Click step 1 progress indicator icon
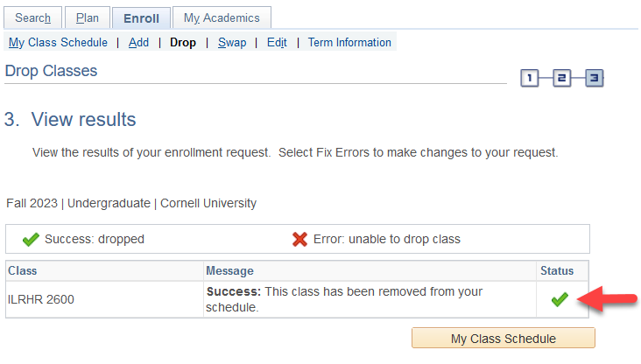This screenshot has height=364, width=641. click(529, 79)
